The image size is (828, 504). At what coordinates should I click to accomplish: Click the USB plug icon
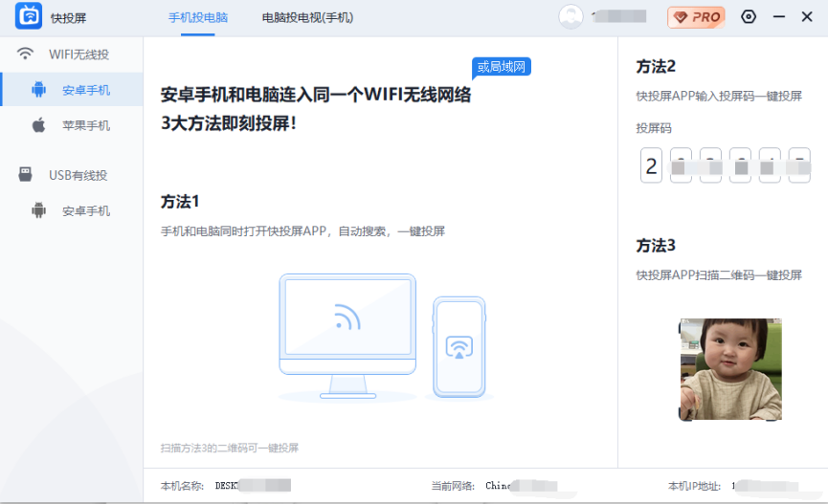pyautogui.click(x=25, y=174)
